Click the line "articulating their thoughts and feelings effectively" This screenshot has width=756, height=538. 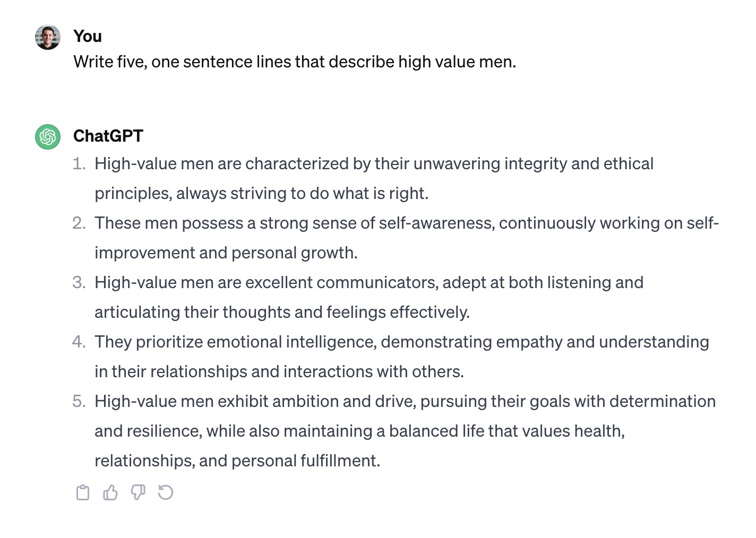pyautogui.click(x=282, y=312)
